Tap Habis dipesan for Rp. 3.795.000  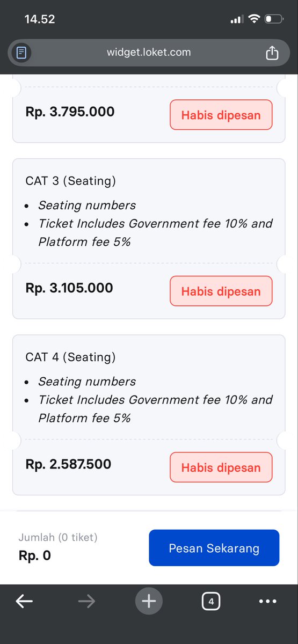coord(221,115)
